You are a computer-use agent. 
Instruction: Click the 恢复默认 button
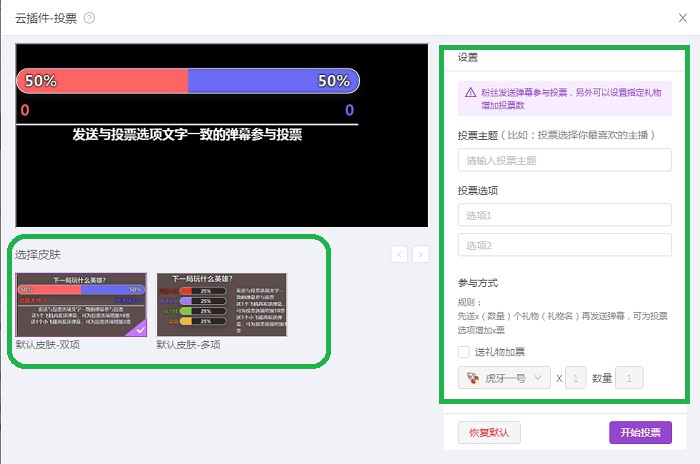point(489,432)
